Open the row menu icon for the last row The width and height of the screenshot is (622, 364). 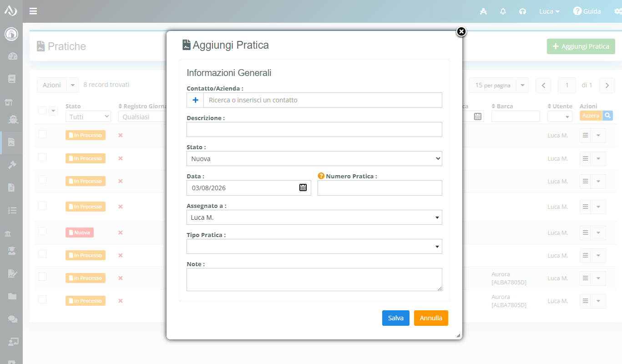pyautogui.click(x=586, y=301)
